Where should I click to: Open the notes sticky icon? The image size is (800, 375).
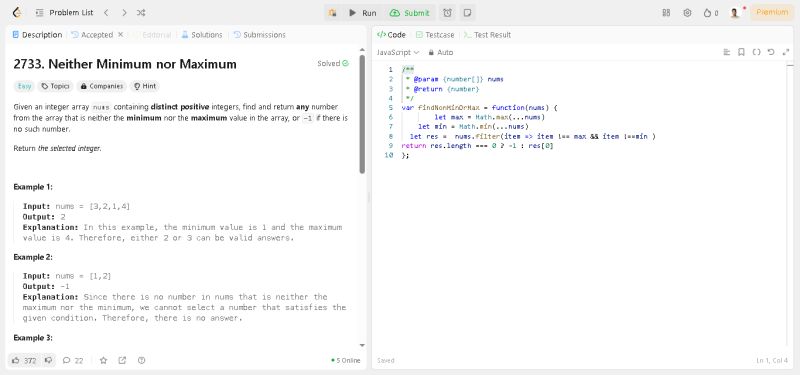point(467,13)
